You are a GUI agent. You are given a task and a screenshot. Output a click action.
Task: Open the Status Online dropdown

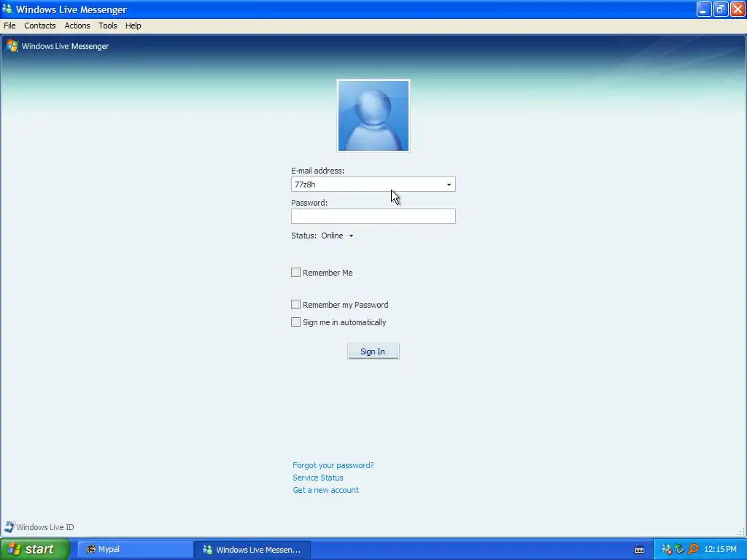point(337,236)
